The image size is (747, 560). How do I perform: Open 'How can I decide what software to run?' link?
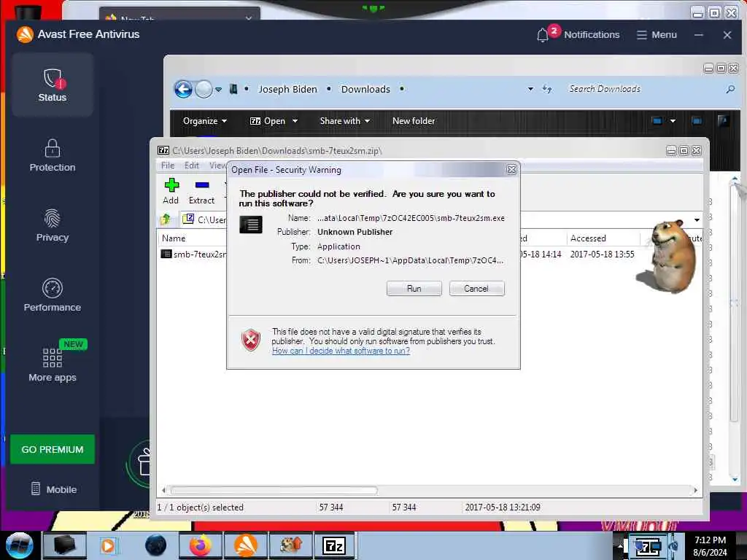coord(341,351)
